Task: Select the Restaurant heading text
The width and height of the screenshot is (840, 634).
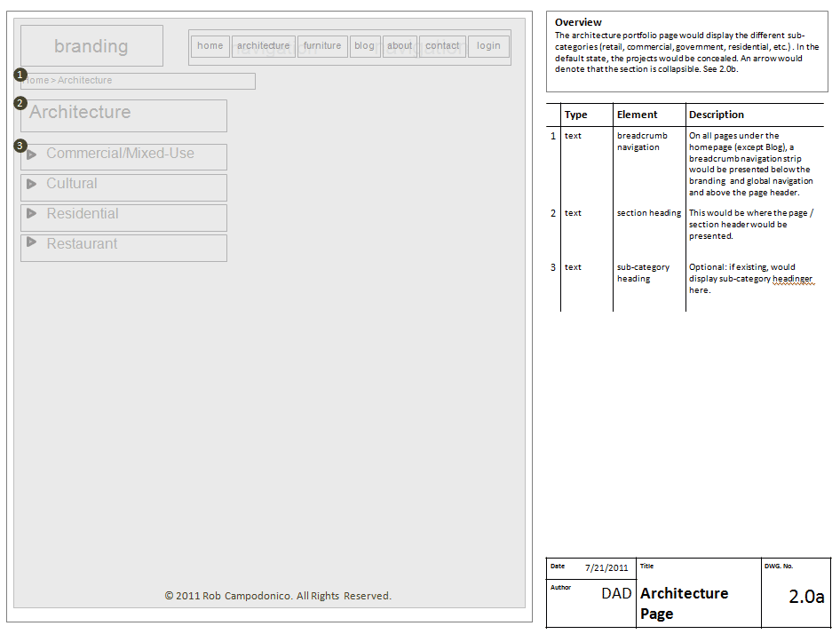Action: [82, 244]
